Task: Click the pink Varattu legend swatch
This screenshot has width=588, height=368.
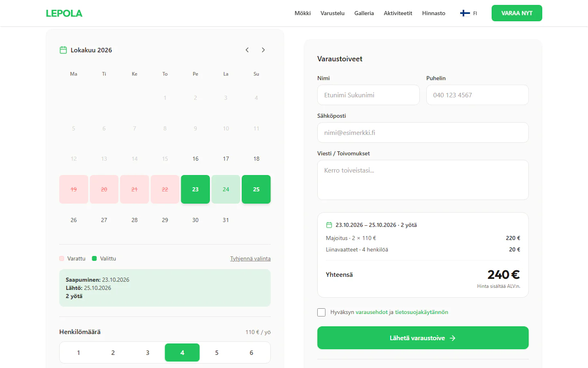Action: coord(62,258)
